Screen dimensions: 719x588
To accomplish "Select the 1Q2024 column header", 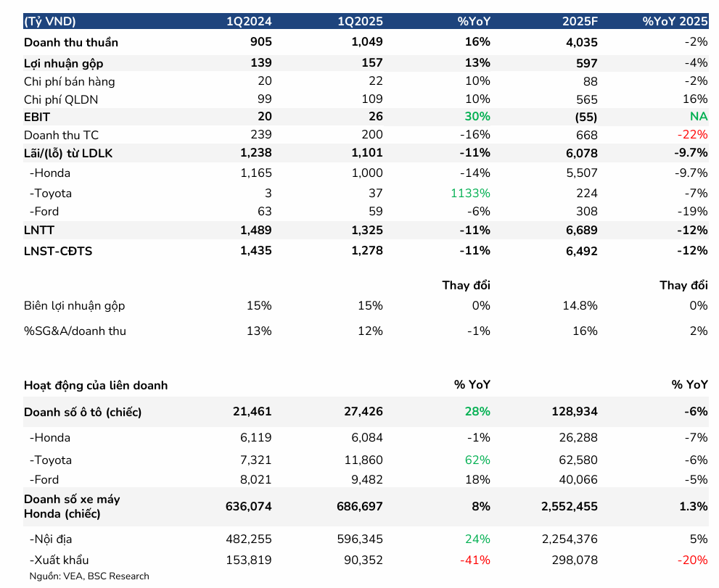I will tap(249, 21).
